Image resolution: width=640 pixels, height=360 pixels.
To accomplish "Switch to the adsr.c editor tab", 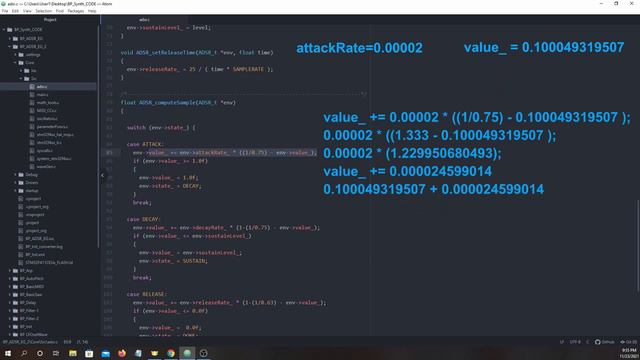I will tap(144, 20).
